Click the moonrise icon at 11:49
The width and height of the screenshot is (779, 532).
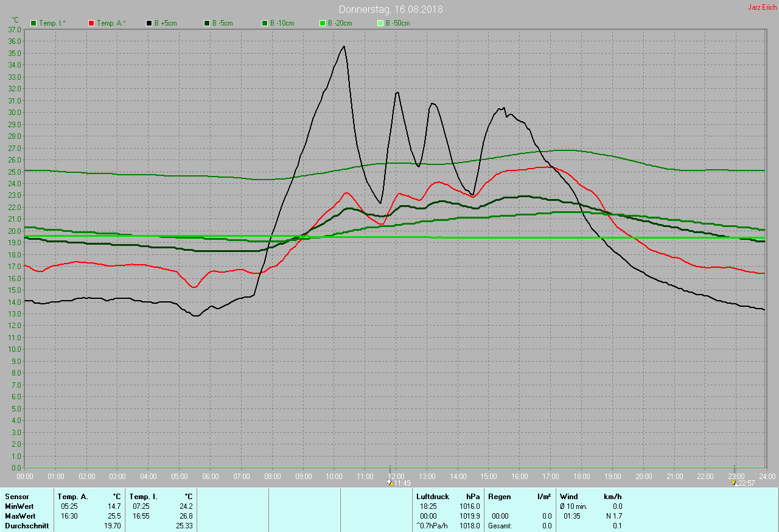(x=389, y=483)
